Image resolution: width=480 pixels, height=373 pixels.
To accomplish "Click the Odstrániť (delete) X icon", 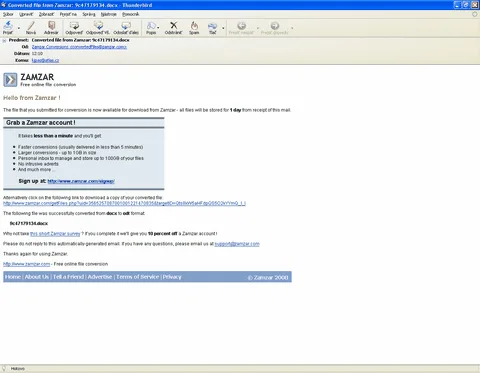I will pos(174,25).
